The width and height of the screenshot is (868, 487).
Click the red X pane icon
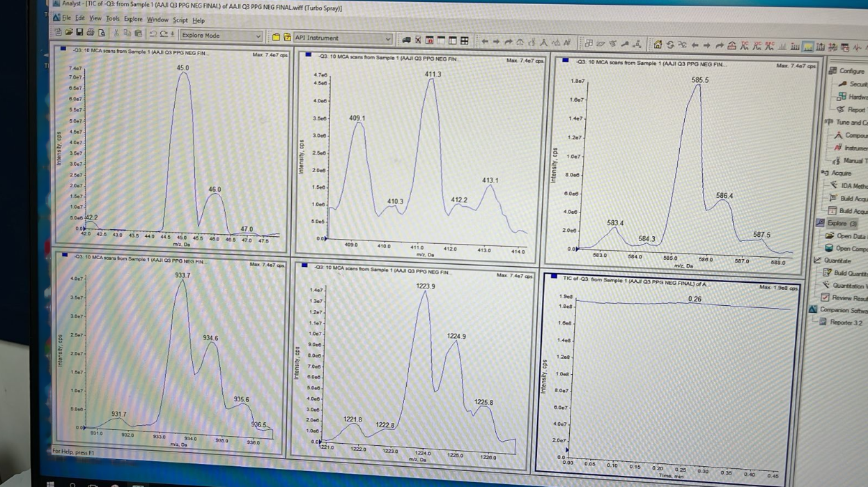click(418, 40)
